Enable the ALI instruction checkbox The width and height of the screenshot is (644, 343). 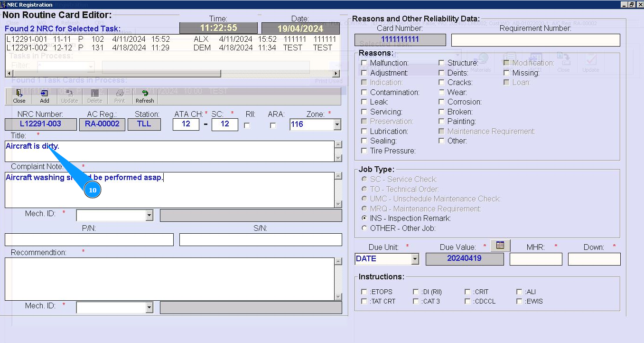(x=519, y=292)
